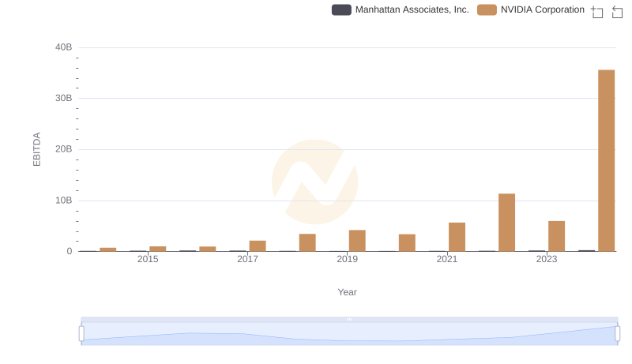Click the orange NVIDIA legend swatch
This screenshot has height=364, width=632.
click(x=487, y=9)
